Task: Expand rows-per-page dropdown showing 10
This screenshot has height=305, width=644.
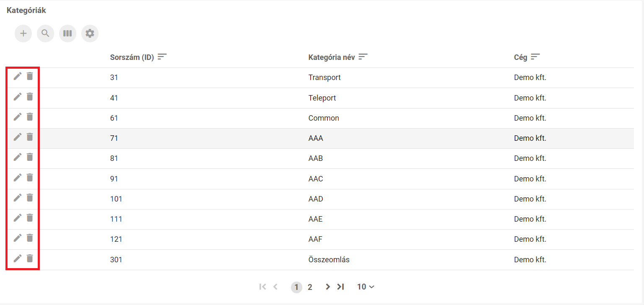Action: coord(366,287)
